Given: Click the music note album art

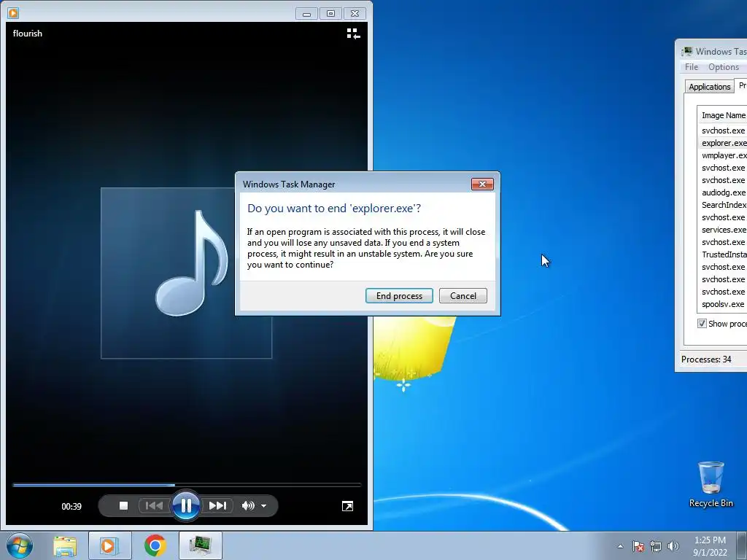Looking at the screenshot, I should [186, 273].
